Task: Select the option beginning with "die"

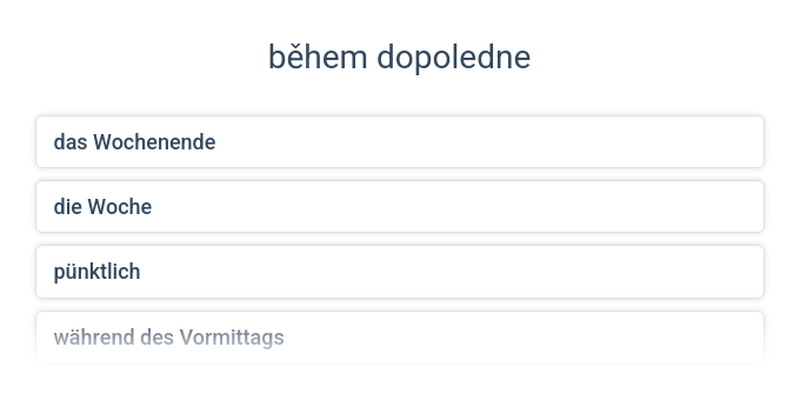Action: click(400, 207)
